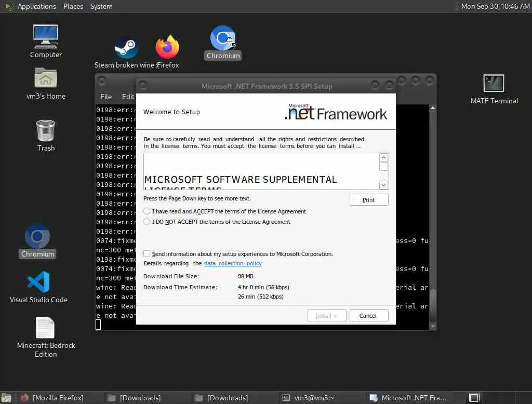532x404 pixels.
Task: Open the System menu
Action: point(101,6)
